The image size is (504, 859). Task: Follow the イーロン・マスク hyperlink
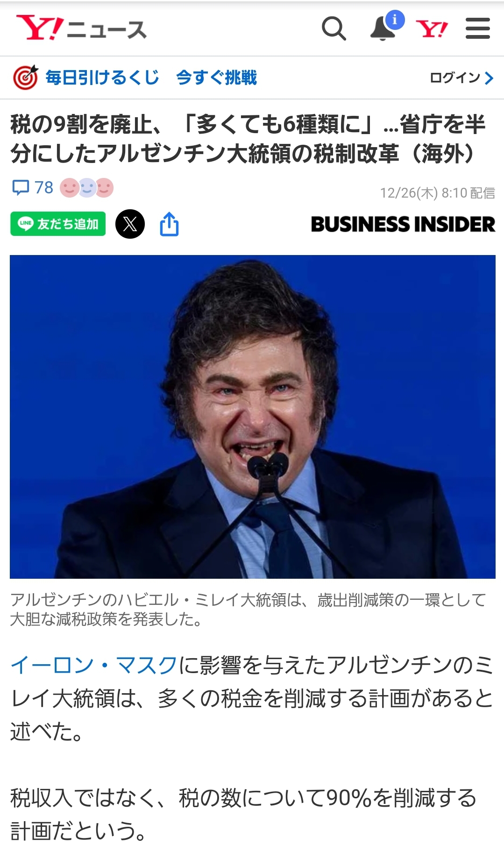[94, 665]
